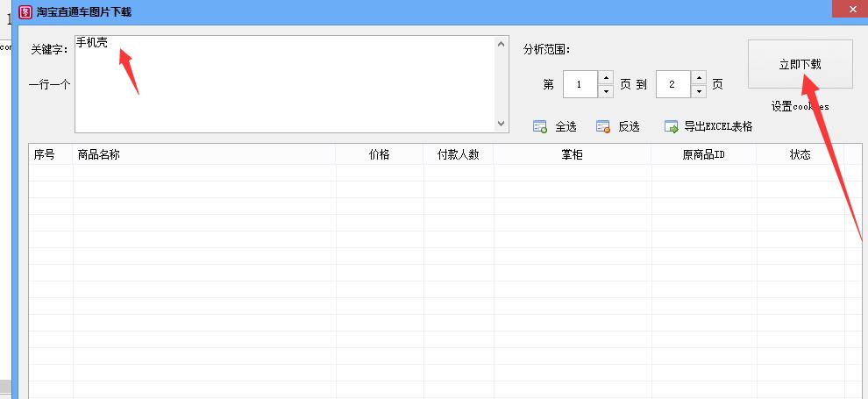The height and width of the screenshot is (399, 868).
Task: Click the 导出EXCEL表格 export icon
Action: [x=672, y=127]
